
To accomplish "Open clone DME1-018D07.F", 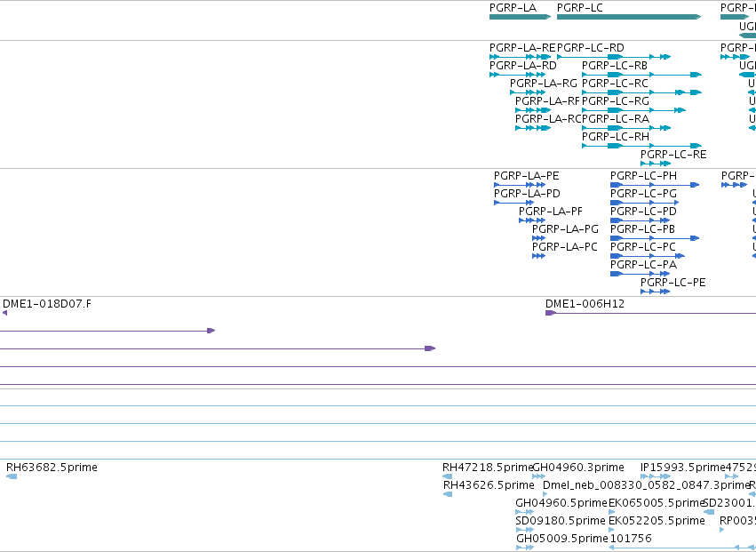I will [4, 313].
